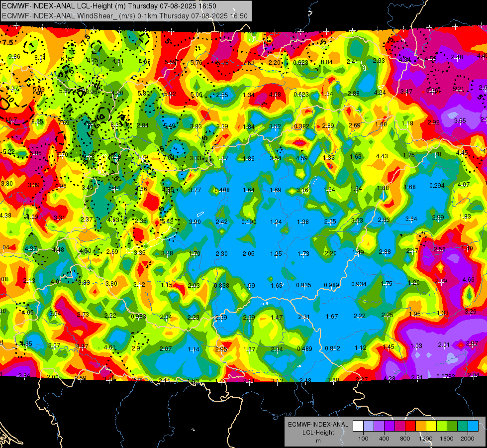The height and width of the screenshot is (448, 487).
Task: Click the wind shear value 3.87
Action: click(82, 346)
